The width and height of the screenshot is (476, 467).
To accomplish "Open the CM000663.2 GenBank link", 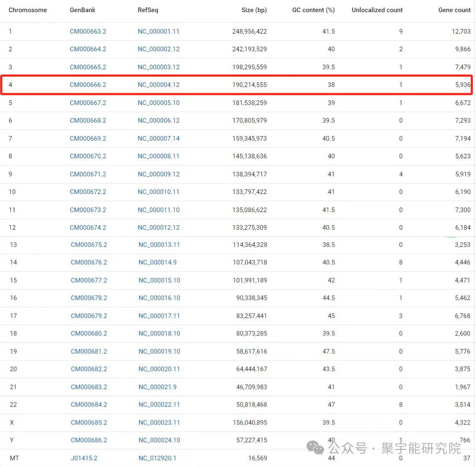I will pyautogui.click(x=88, y=31).
